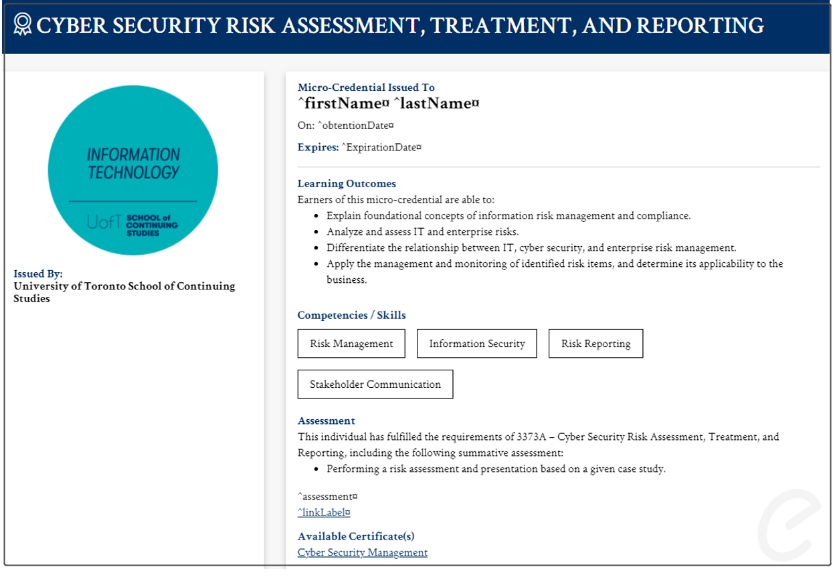Click bullet 'Explain foundational concepts of information risk'
The image size is (833, 575).
point(508,216)
